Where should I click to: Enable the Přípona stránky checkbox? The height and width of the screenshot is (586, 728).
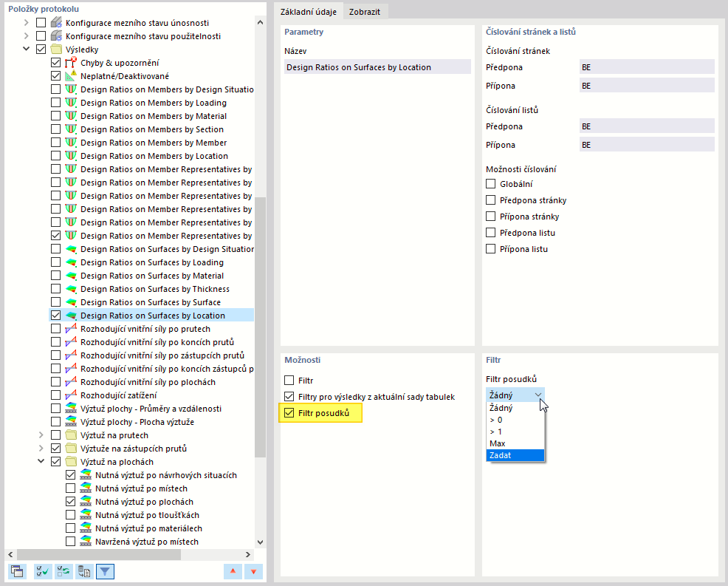click(x=491, y=216)
